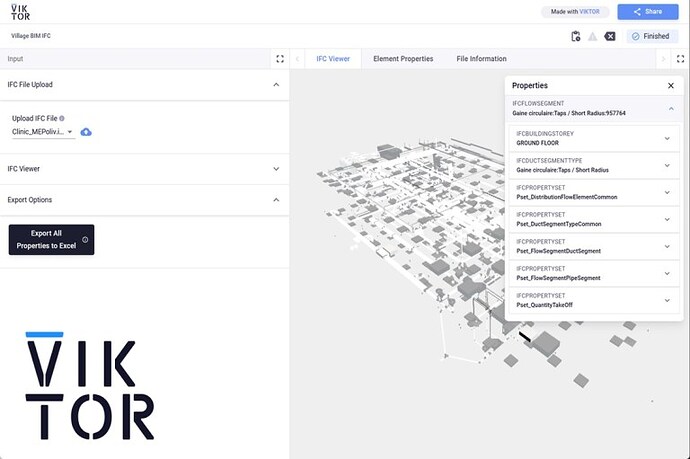Select the highlighted black duct segment

525,337
